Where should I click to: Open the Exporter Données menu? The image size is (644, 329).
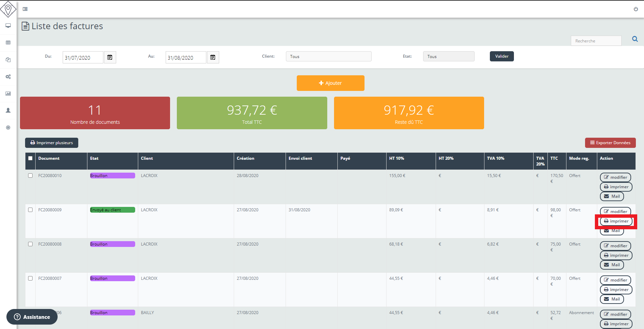click(x=610, y=143)
